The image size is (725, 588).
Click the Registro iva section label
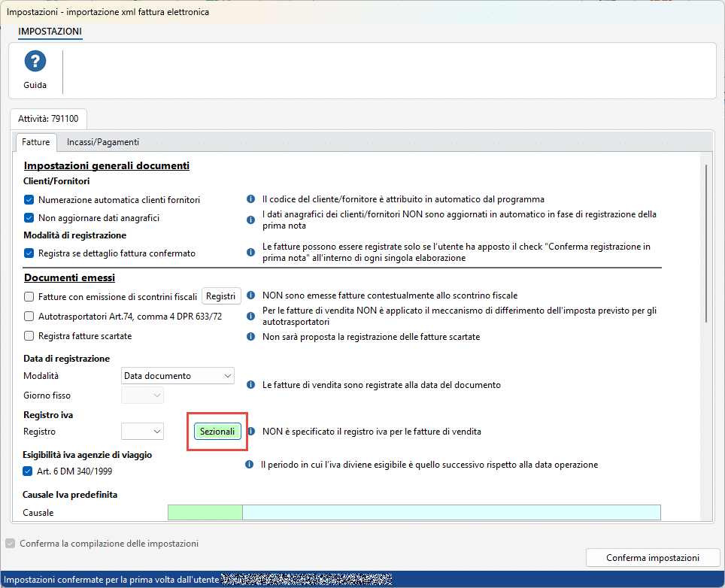point(48,414)
